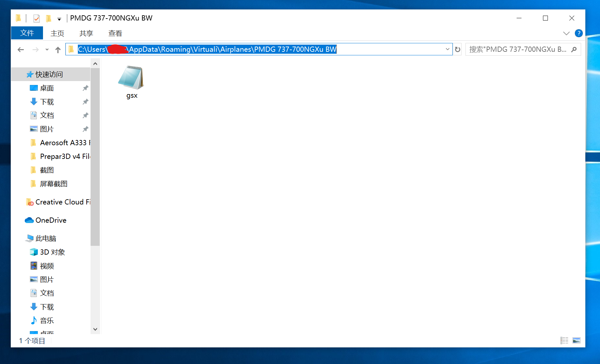600x364 pixels.
Task: Open the Help question mark button
Action: pos(579,33)
